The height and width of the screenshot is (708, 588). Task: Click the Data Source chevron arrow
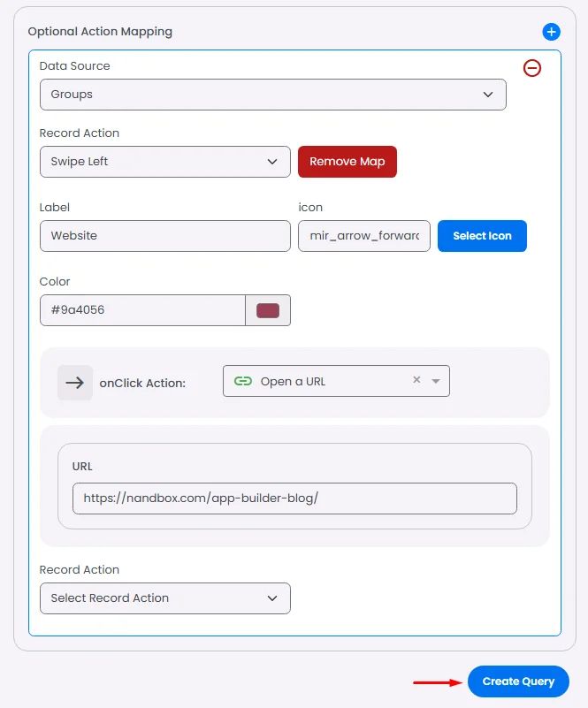(488, 95)
